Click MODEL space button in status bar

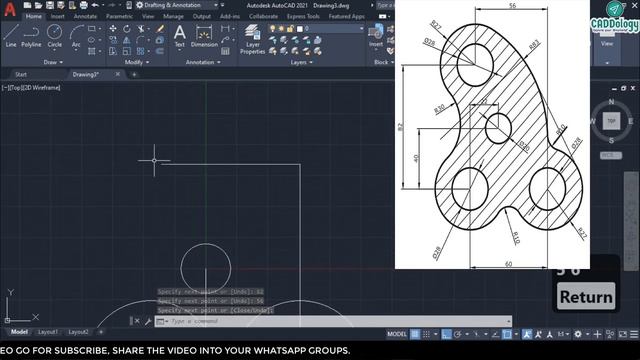[396, 334]
